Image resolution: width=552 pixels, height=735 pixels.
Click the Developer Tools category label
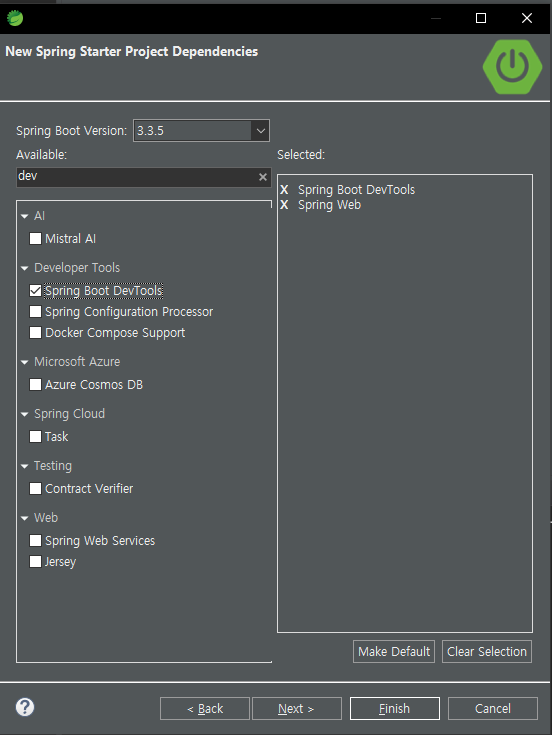click(x=77, y=268)
